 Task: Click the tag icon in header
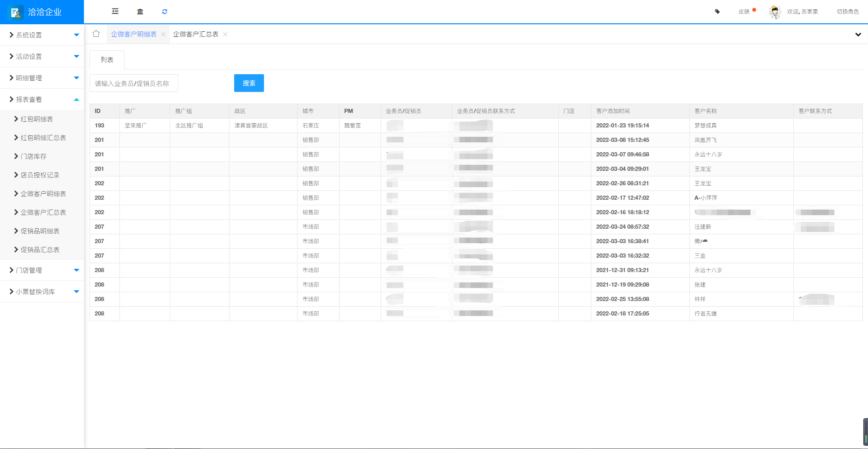(717, 11)
